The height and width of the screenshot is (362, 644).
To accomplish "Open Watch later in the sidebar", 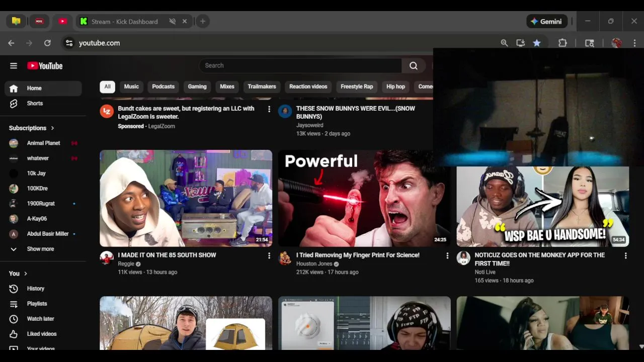I will click(x=43, y=319).
